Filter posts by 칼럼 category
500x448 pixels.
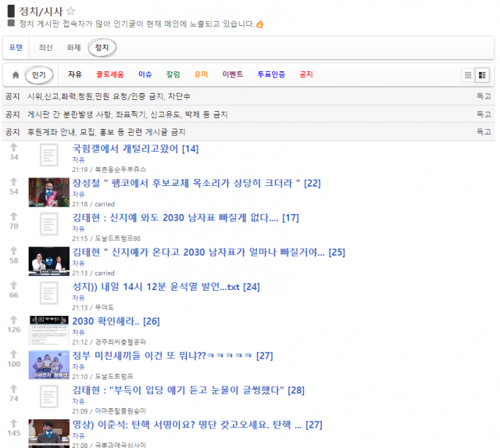coord(173,75)
